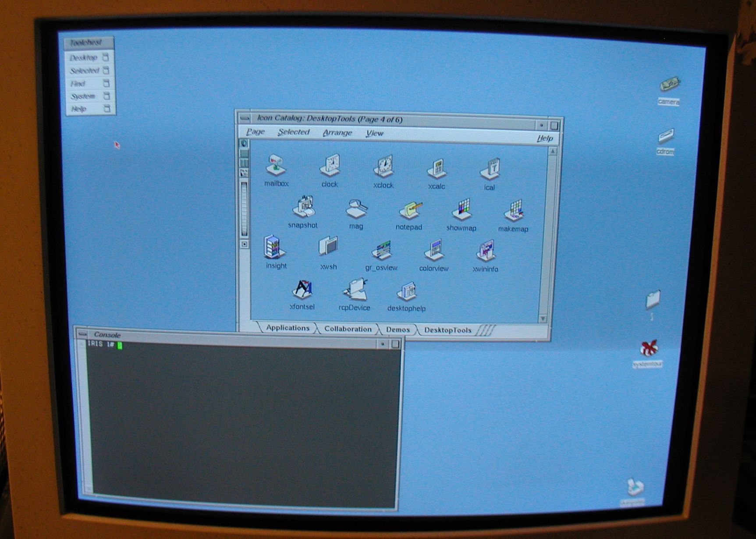The height and width of the screenshot is (539, 756).
Task: Click the gallery-view button in the catalog sidebar
Action: click(244, 173)
